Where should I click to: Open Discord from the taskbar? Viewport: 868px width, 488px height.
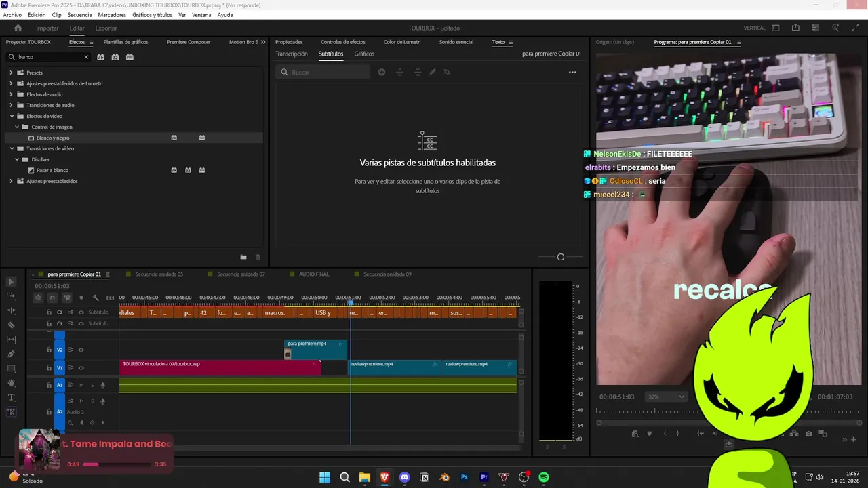405,477
